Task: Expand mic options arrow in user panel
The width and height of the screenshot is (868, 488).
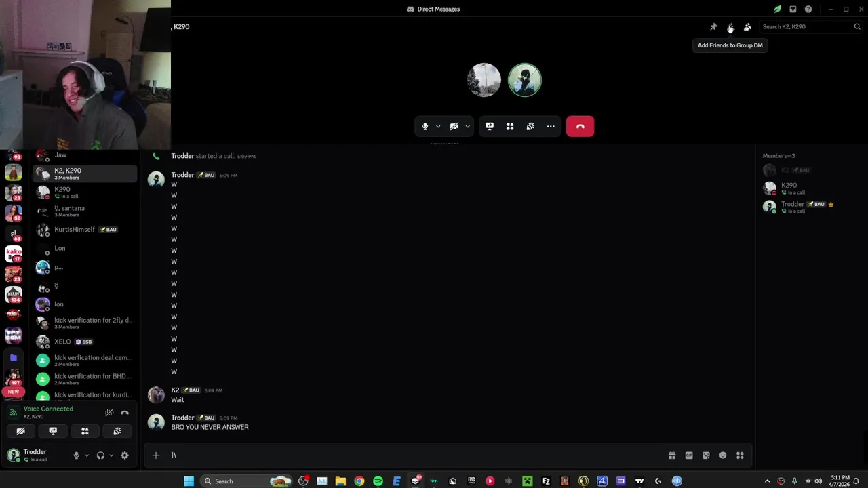Action: (86, 455)
